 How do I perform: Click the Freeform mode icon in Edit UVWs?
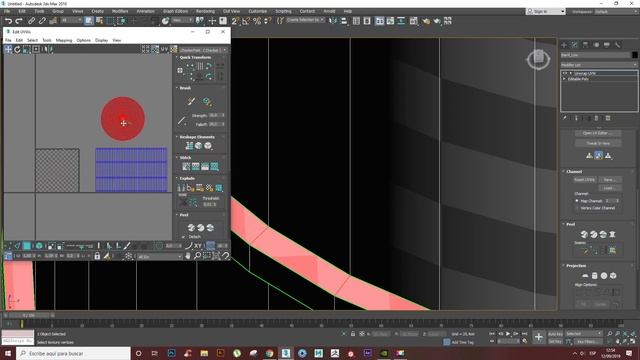click(x=36, y=49)
